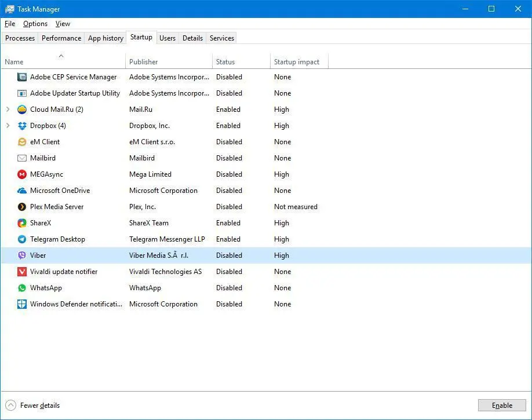Viewport: 532px width, 420px height.
Task: Open the File menu
Action: [x=10, y=24]
